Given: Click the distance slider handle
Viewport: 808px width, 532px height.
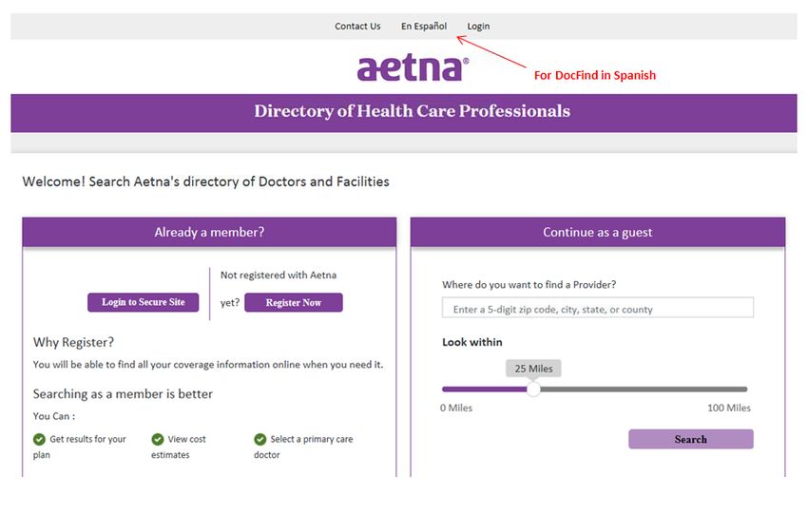Looking at the screenshot, I should [x=533, y=389].
